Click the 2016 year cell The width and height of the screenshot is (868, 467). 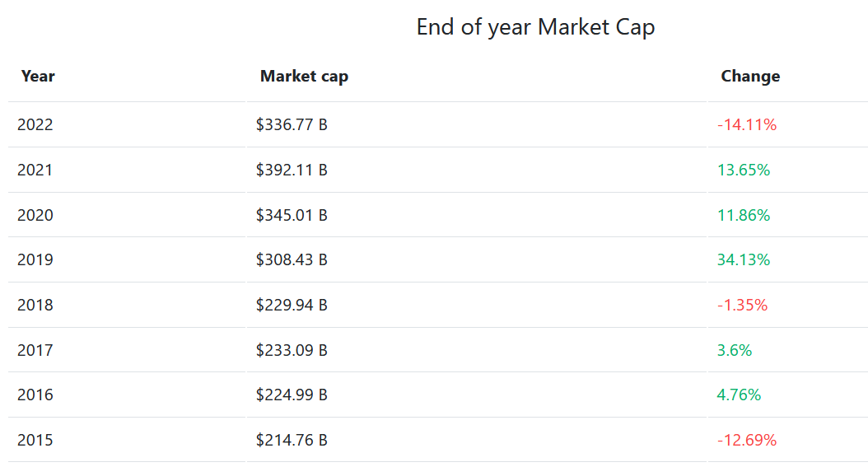click(x=35, y=395)
